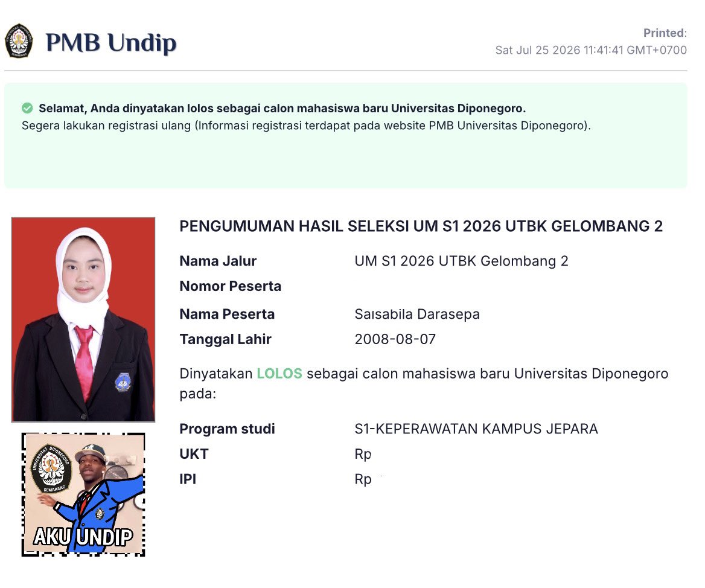
Task: Click the 'Rp' value next to IPI
Action: click(363, 480)
